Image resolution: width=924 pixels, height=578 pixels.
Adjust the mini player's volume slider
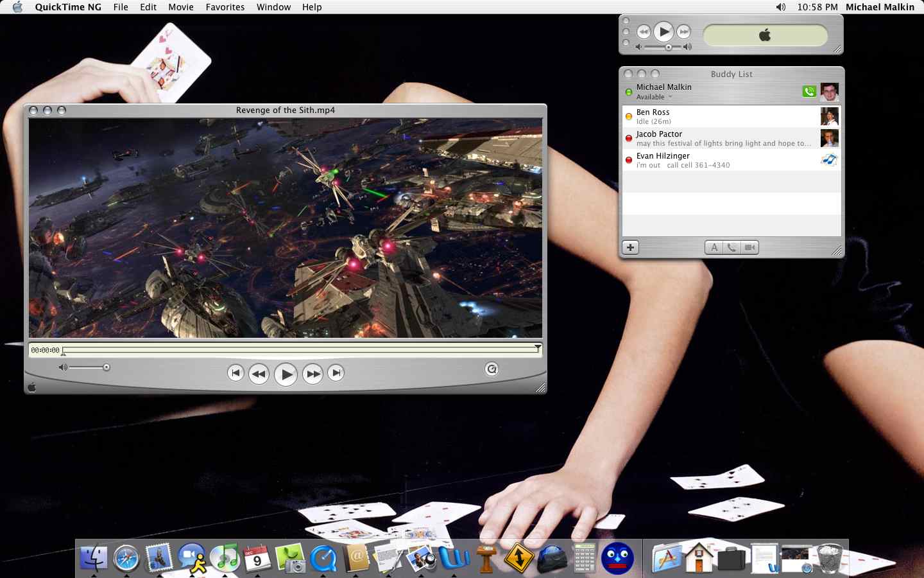tap(663, 47)
